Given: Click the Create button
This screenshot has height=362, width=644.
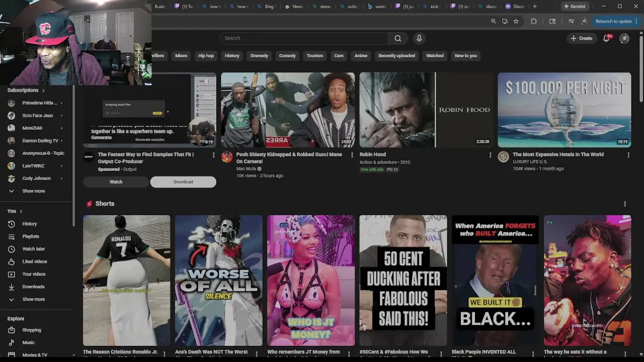Looking at the screenshot, I should pyautogui.click(x=581, y=38).
